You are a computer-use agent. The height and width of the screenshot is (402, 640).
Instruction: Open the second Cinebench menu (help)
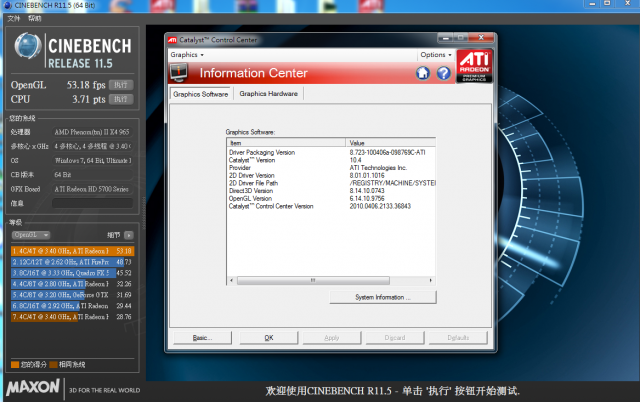(35, 18)
